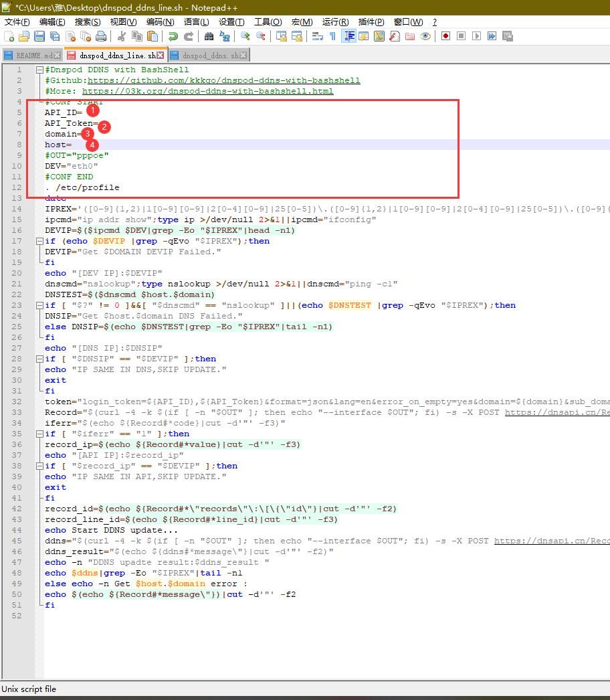Toggle the indent guide button
This screenshot has height=700, width=610.
click(348, 36)
